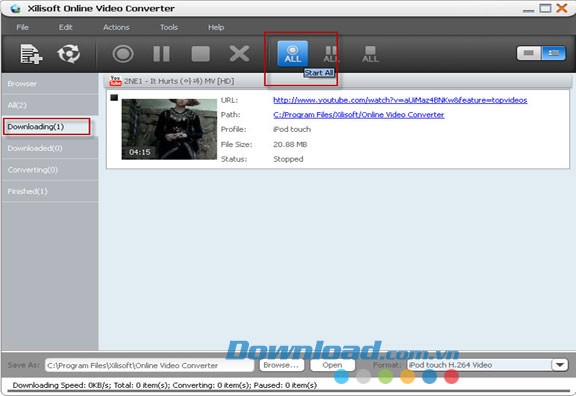Open the Actions menu
576x396 pixels.
coord(116,27)
